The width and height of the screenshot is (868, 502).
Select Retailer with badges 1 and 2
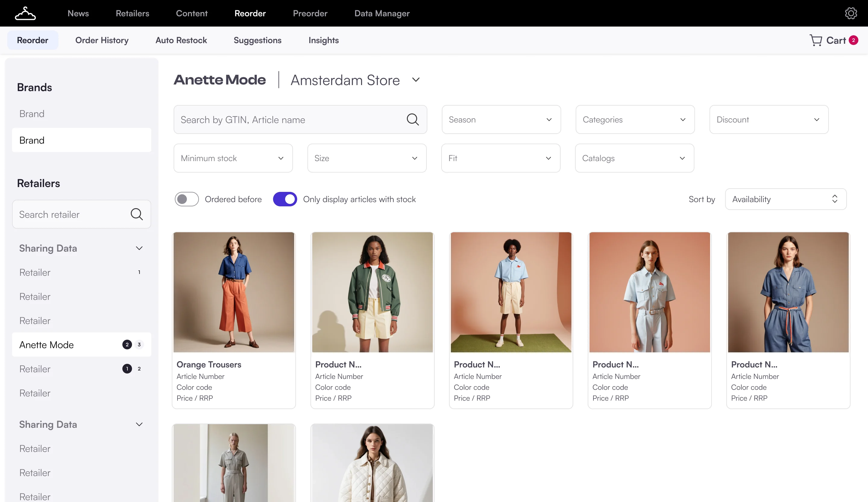82,369
